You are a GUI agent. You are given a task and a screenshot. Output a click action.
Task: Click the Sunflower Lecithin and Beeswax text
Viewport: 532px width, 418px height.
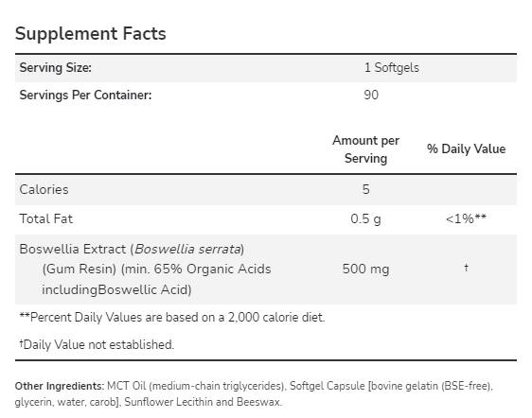coord(203,402)
